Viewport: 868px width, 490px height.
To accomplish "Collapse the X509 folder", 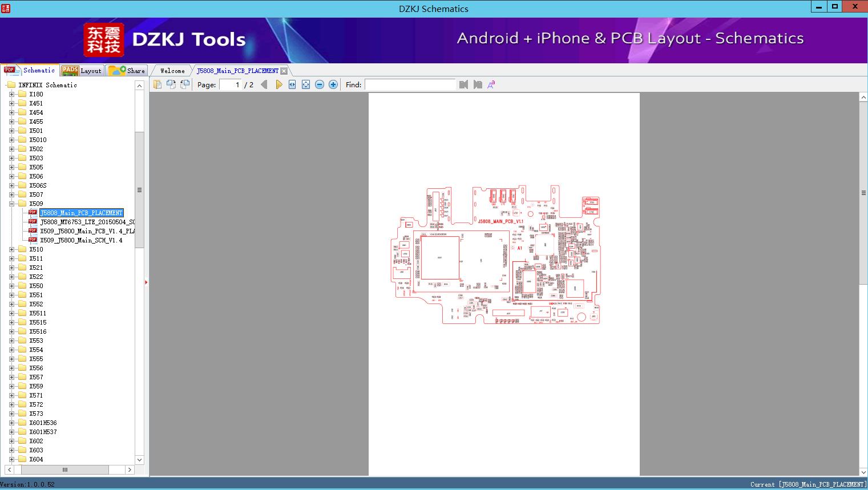I will tap(11, 204).
